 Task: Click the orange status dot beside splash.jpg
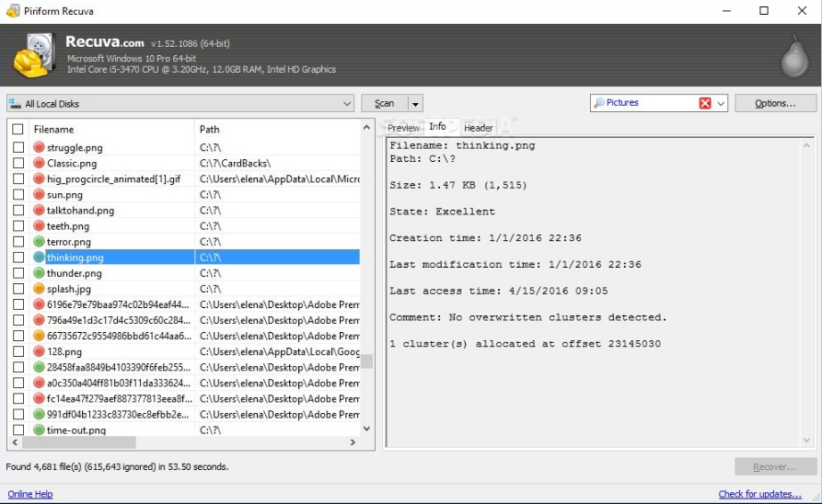[39, 289]
